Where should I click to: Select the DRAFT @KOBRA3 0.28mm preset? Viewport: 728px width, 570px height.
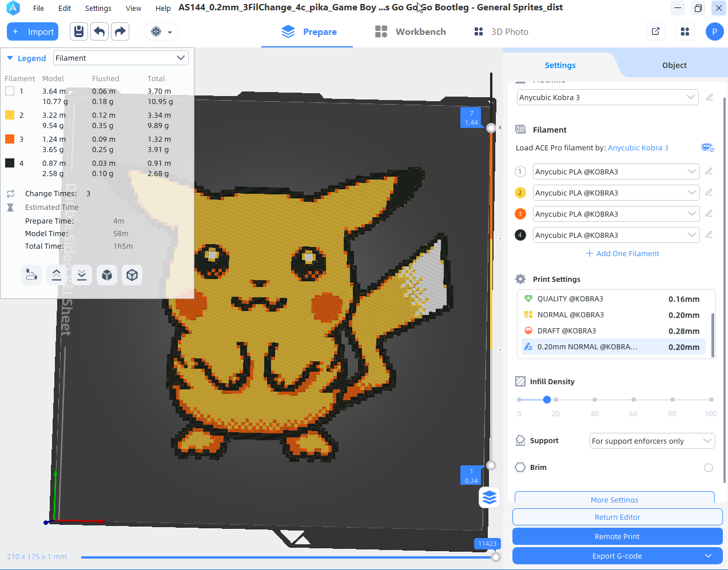pyautogui.click(x=612, y=331)
